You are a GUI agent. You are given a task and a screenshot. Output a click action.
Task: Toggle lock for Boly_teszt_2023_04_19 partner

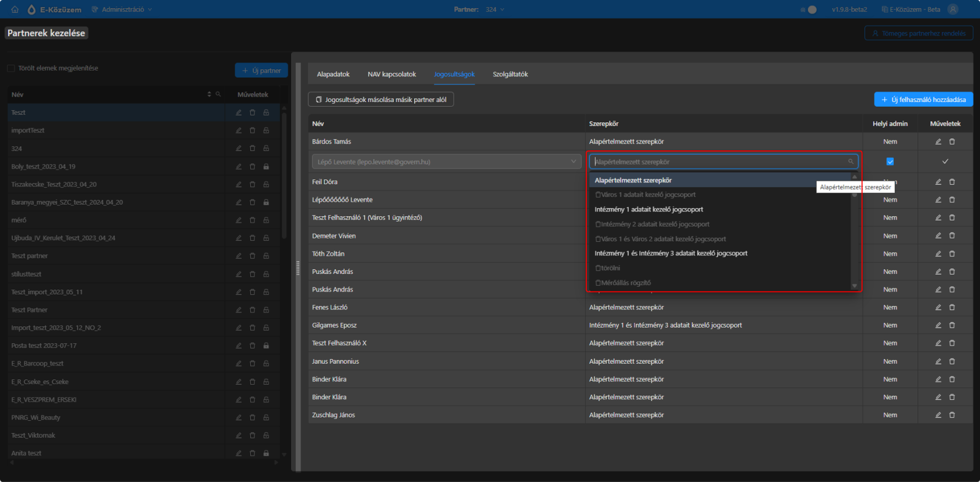pyautogui.click(x=266, y=167)
